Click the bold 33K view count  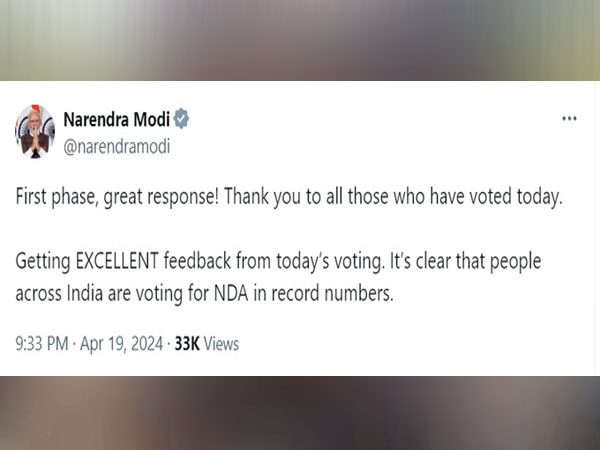(x=187, y=343)
